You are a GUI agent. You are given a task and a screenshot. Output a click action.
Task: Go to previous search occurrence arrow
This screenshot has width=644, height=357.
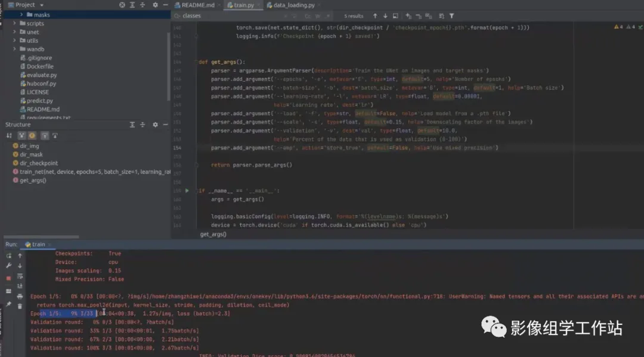(375, 16)
